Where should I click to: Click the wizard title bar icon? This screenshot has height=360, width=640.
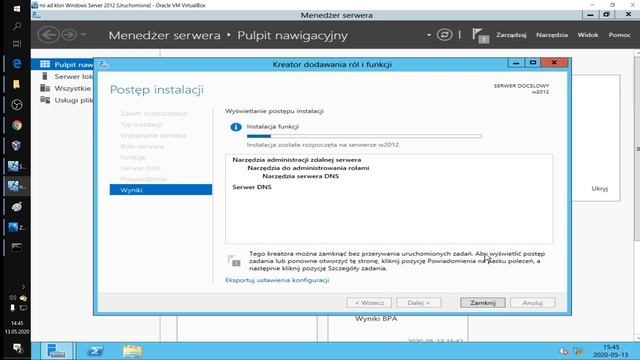click(104, 64)
